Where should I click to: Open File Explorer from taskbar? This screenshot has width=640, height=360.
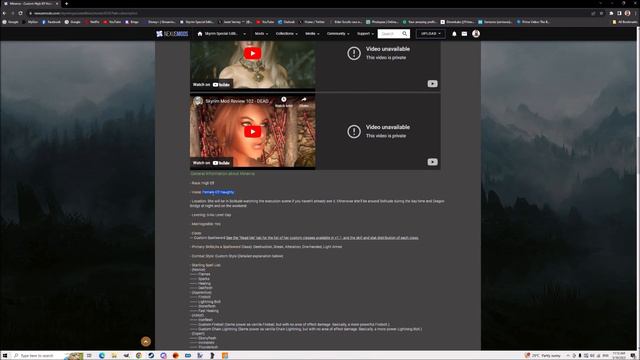[x=114, y=356]
